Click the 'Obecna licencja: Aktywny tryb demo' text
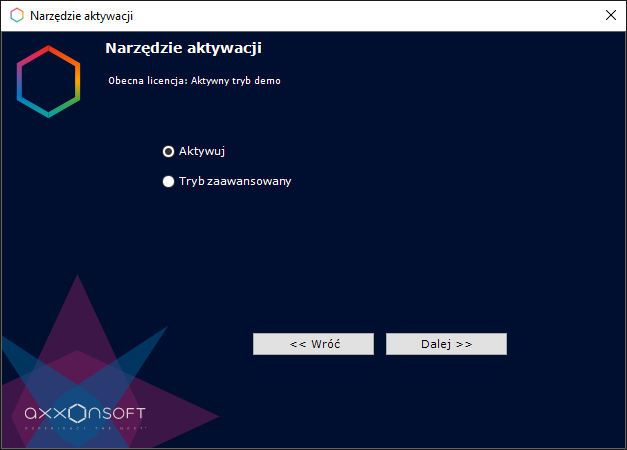This screenshot has height=450, width=627. click(x=194, y=81)
